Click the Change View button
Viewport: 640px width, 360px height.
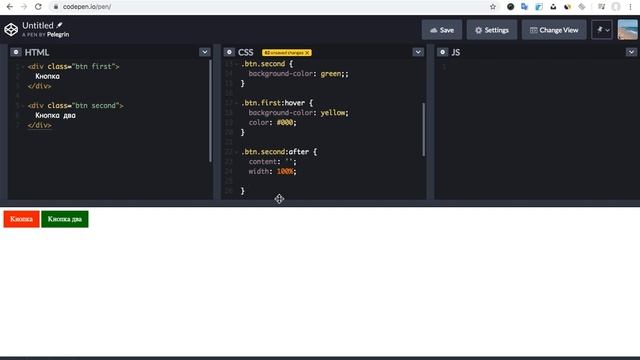[x=554, y=30]
